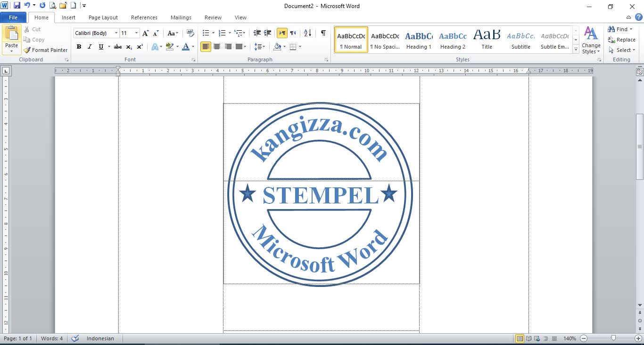Switch to Print Layout view
This screenshot has width=644, height=345.
[520, 338]
